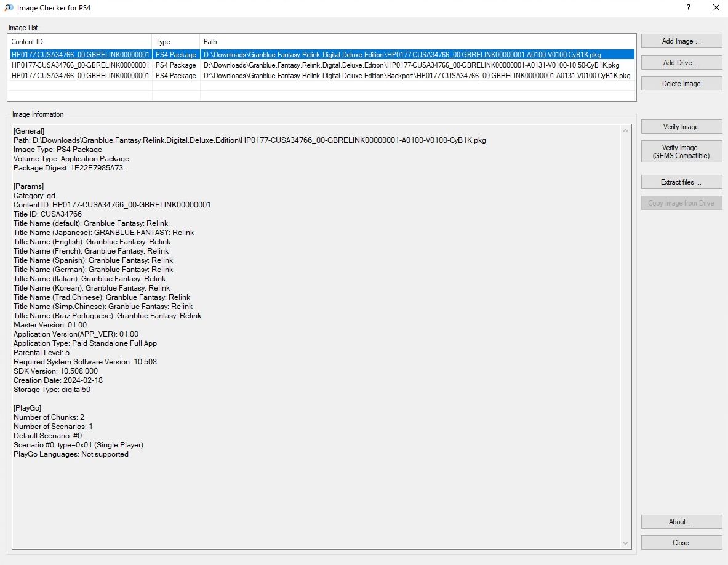Viewport: 728px width, 565px height.
Task: Click the Creation Date: 2024-02-18 line
Action: pyautogui.click(x=58, y=380)
